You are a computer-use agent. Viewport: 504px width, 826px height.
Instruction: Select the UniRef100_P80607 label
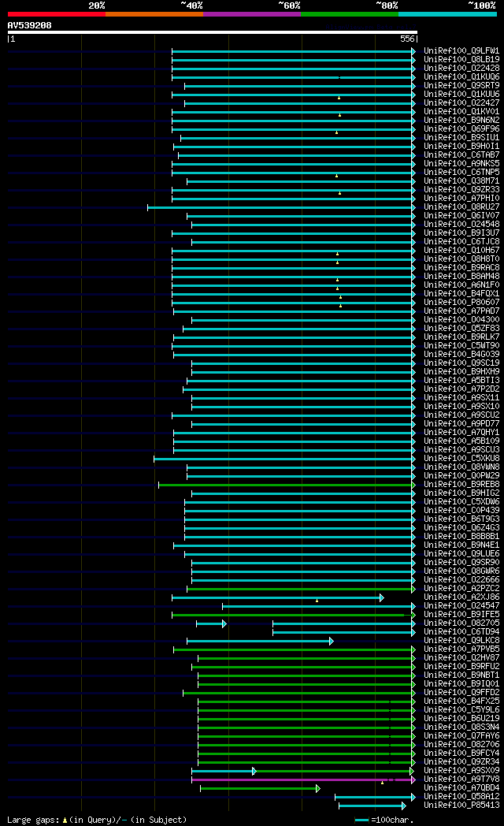461,303
